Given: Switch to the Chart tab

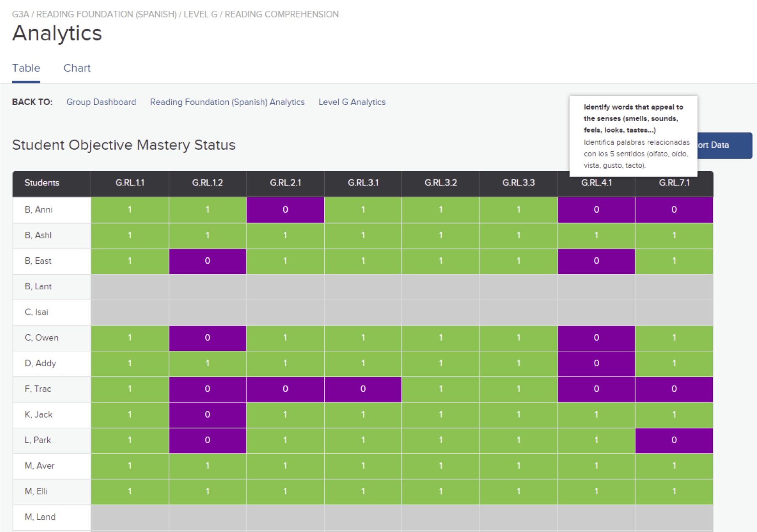Looking at the screenshot, I should (x=77, y=68).
